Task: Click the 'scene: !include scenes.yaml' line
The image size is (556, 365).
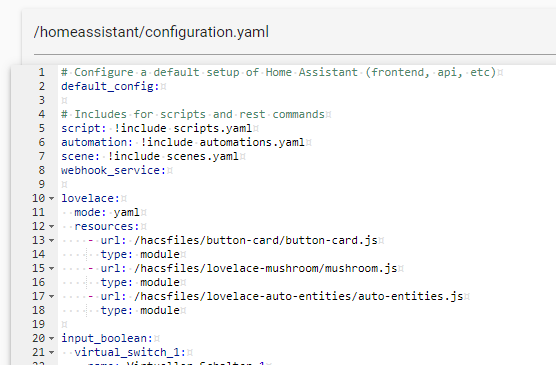Action: point(150,156)
